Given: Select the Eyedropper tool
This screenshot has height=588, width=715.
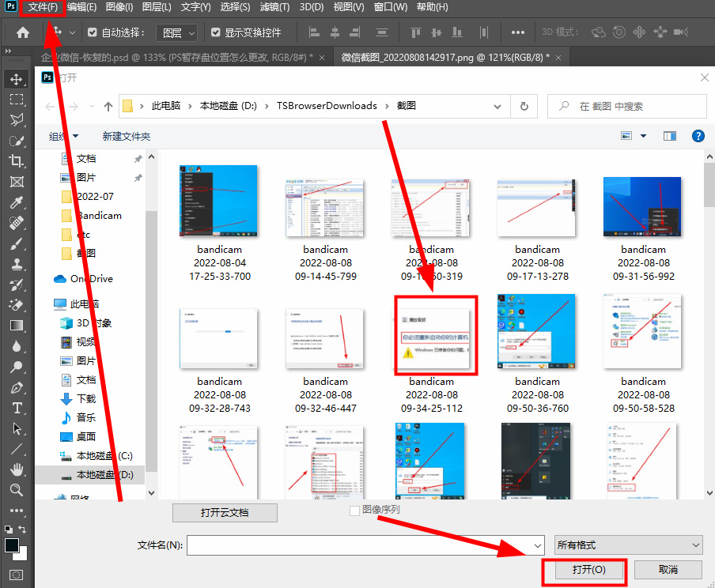Looking at the screenshot, I should pos(16,202).
